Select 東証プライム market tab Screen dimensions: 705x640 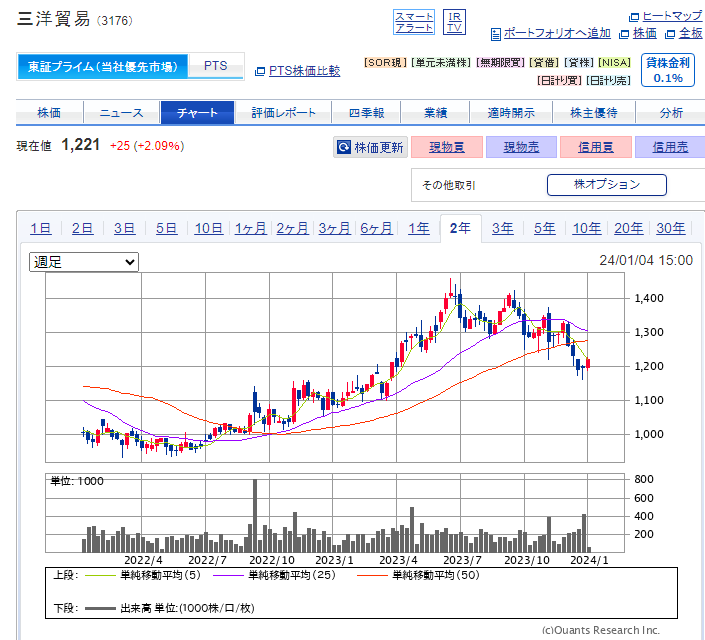point(103,67)
